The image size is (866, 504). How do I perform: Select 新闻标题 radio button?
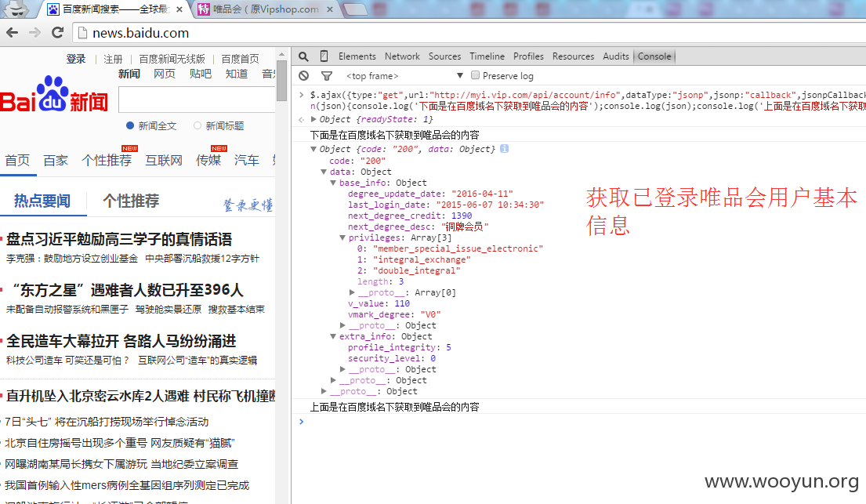click(x=197, y=125)
